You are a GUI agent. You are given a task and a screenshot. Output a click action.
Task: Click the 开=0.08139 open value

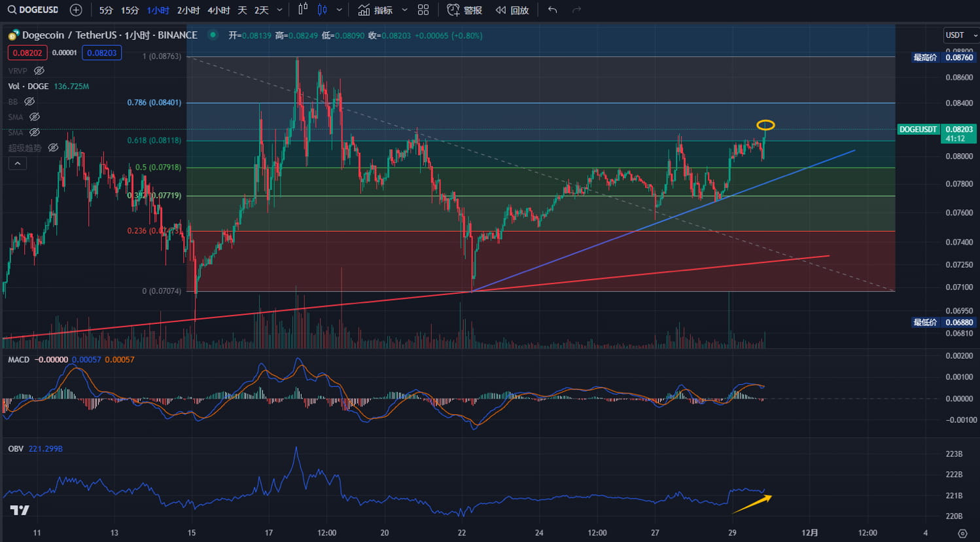click(x=249, y=35)
